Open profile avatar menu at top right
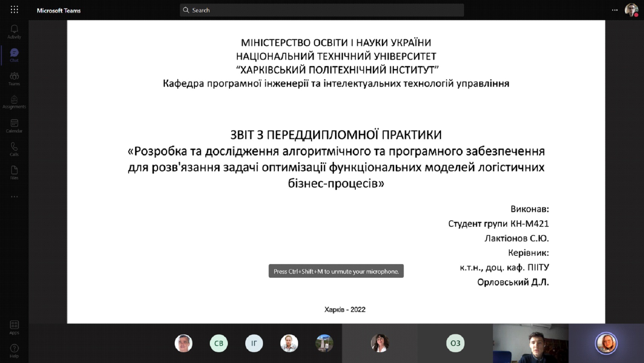 631,10
